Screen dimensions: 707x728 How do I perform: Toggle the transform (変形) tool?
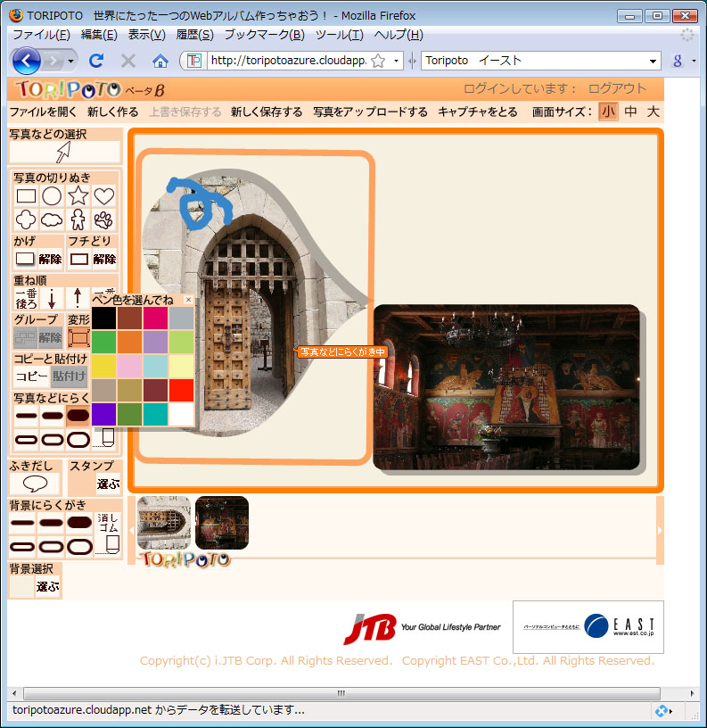(78, 337)
